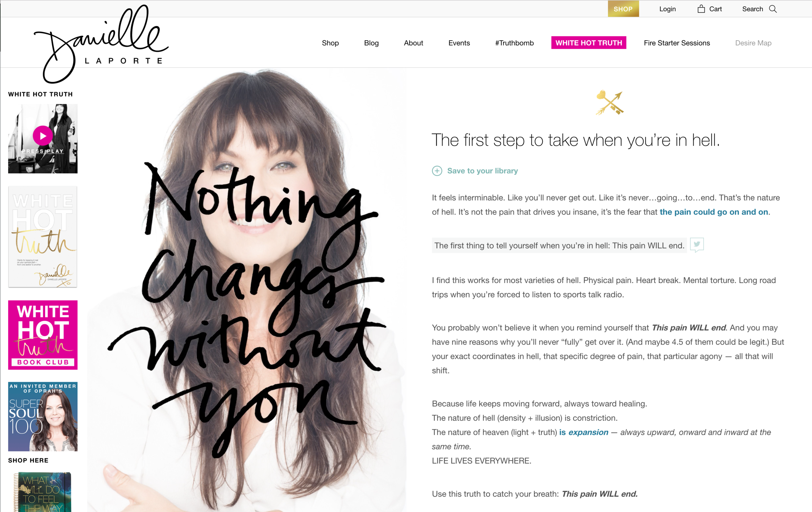The image size is (812, 512).
Task: Click the search magnifier icon
Action: click(773, 9)
